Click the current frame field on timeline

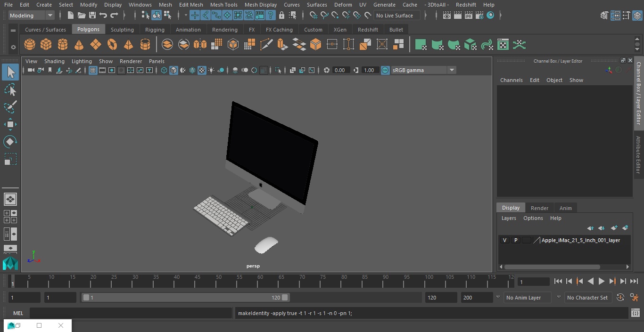(x=534, y=282)
